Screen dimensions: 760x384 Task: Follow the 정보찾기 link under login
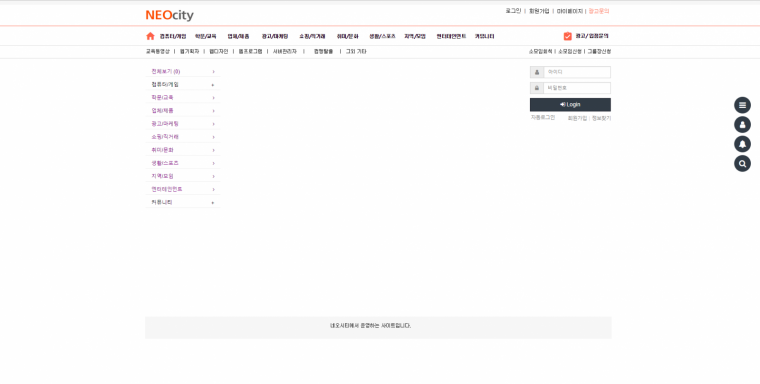(x=601, y=118)
